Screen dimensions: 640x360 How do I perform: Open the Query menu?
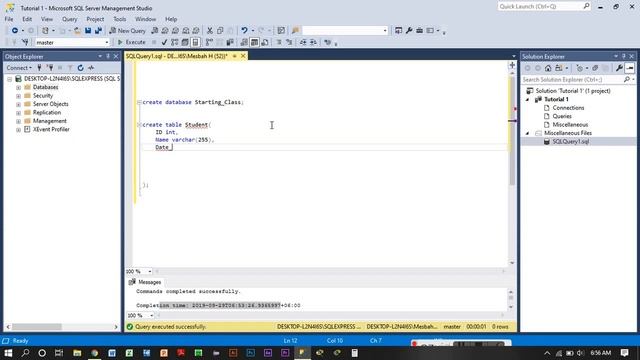click(69, 19)
